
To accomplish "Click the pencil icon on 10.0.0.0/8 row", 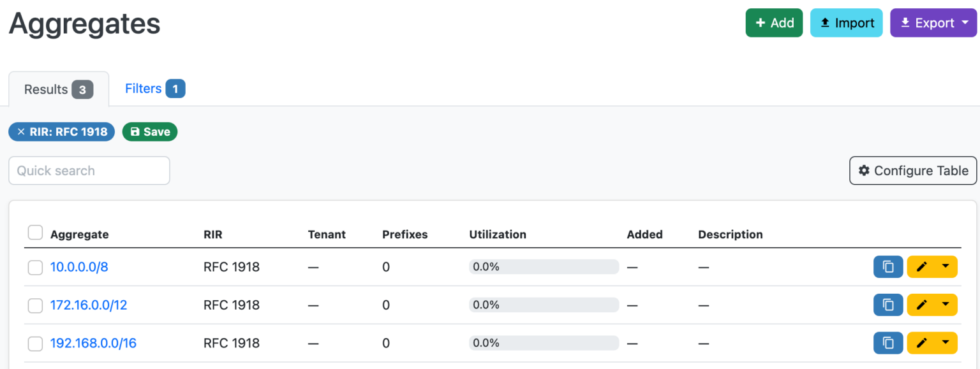I will pos(923,266).
